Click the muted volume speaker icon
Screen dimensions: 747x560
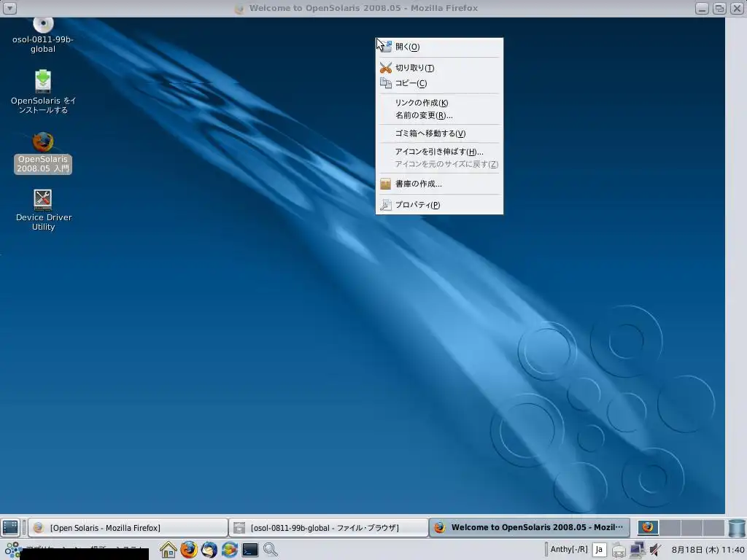(656, 550)
